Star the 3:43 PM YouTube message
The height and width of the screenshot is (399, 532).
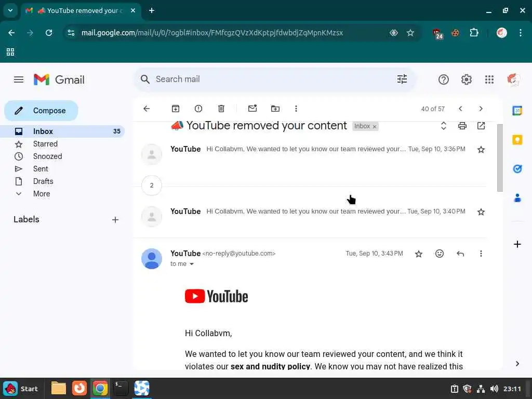pos(419,254)
